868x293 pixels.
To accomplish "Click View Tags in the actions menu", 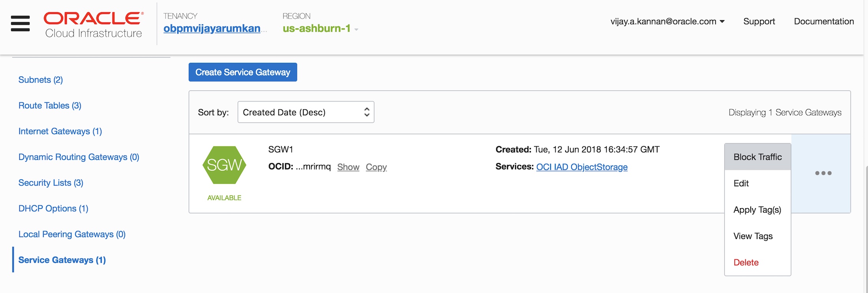I will (753, 236).
